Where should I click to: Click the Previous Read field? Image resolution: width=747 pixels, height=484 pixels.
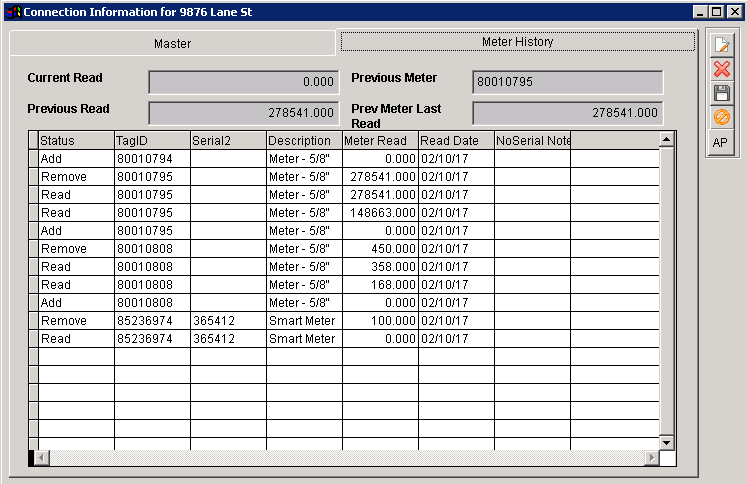click(244, 113)
